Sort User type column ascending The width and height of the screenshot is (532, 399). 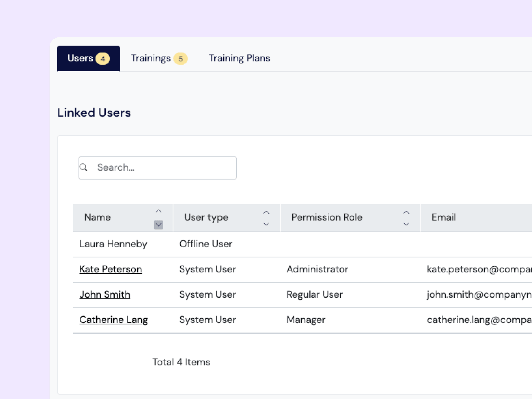[x=266, y=212]
